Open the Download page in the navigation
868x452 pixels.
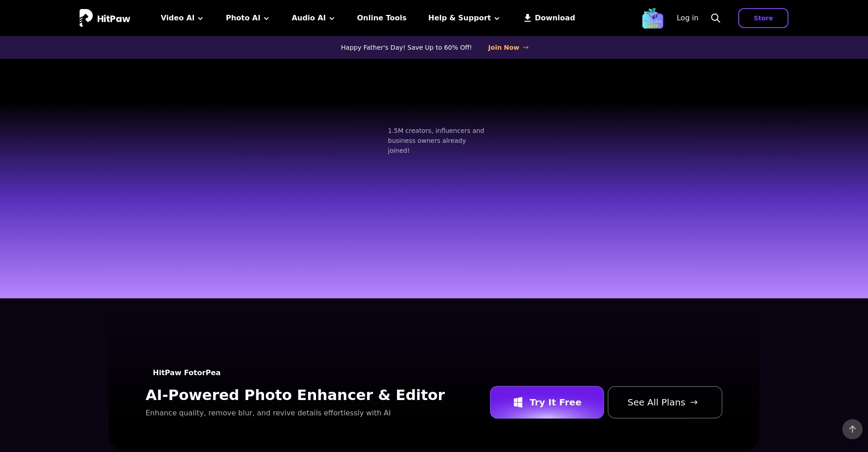pos(549,18)
